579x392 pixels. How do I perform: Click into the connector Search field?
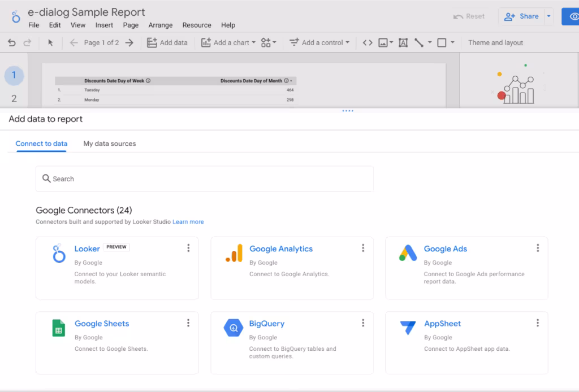coord(205,178)
